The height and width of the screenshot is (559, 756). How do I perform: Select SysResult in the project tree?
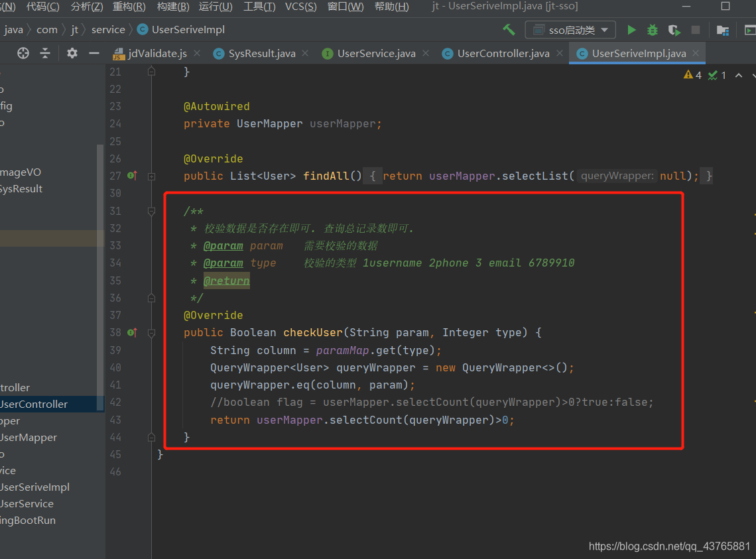21,188
